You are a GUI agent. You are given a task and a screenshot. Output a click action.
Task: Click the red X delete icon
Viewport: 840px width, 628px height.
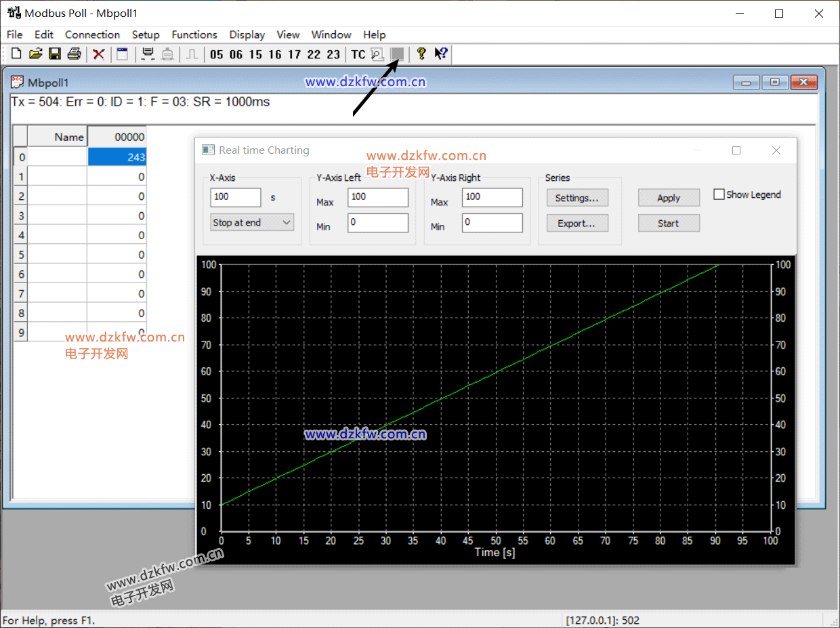(99, 54)
